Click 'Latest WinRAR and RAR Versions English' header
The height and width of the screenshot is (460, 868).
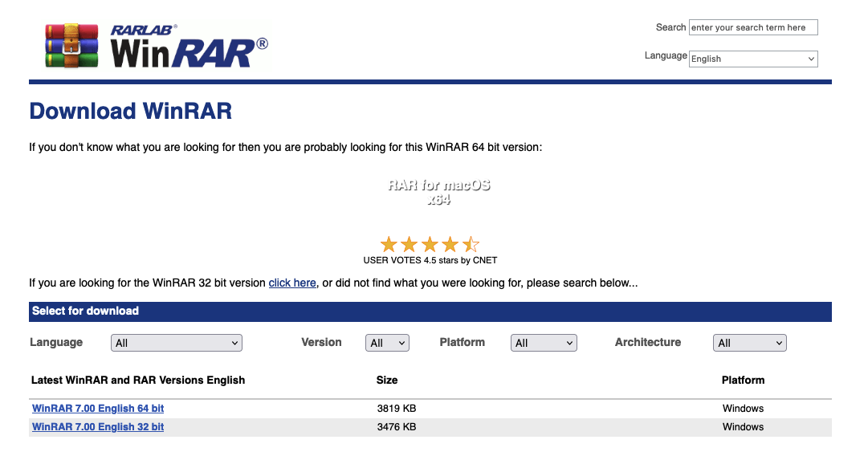click(x=138, y=381)
